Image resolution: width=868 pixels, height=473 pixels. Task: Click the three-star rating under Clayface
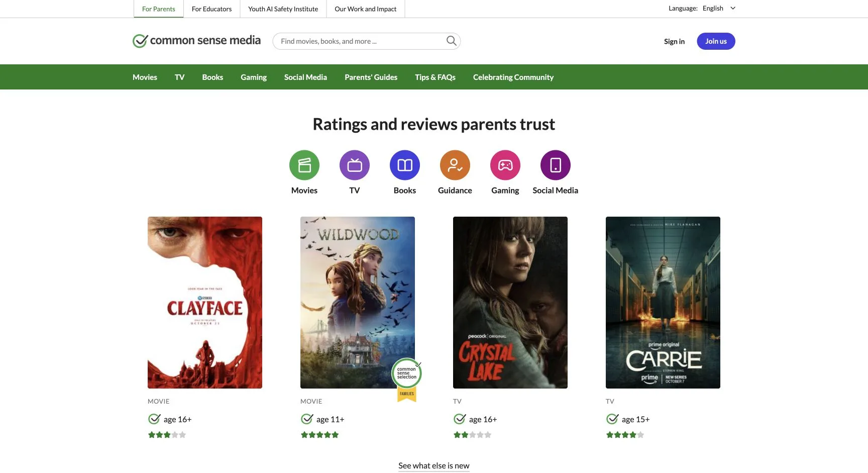pyautogui.click(x=167, y=435)
